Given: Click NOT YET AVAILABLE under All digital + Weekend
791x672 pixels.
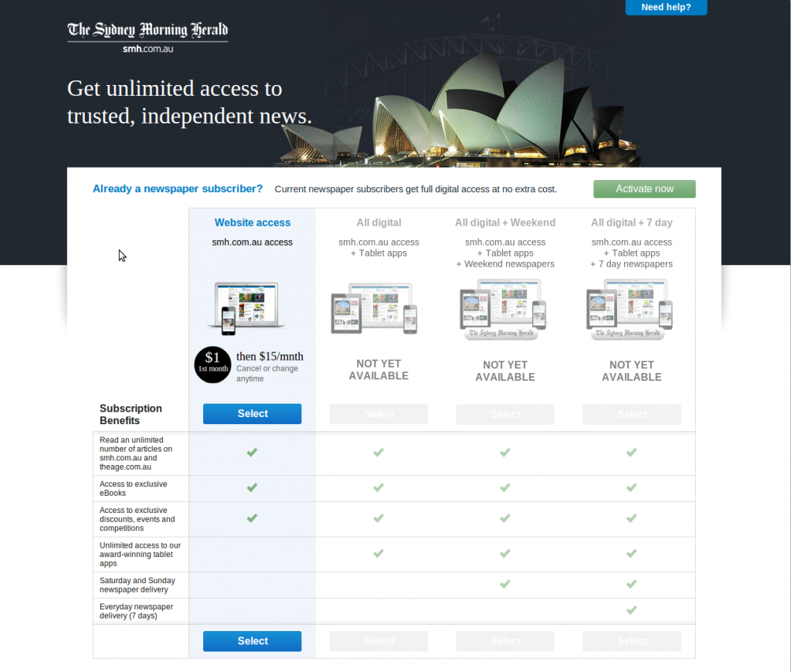Looking at the screenshot, I should [505, 371].
